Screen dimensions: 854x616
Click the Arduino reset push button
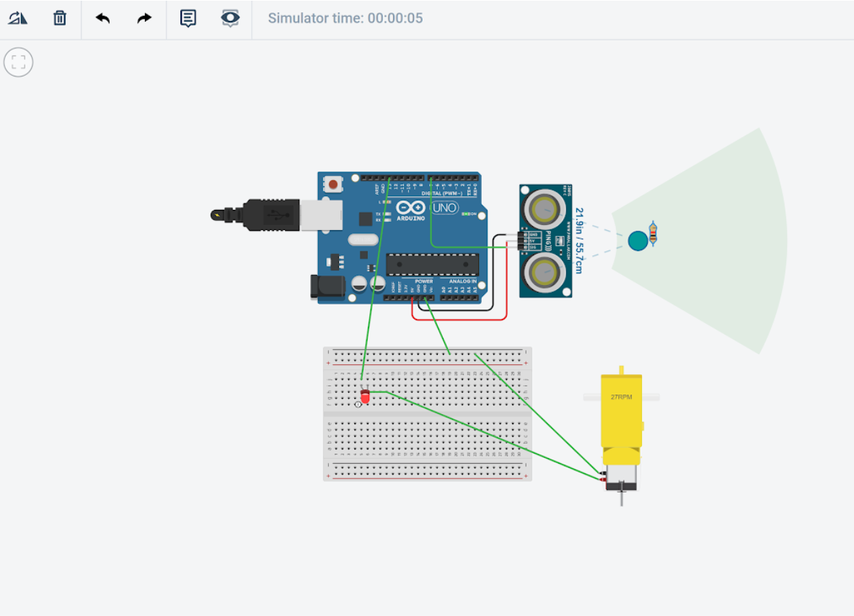(x=333, y=184)
